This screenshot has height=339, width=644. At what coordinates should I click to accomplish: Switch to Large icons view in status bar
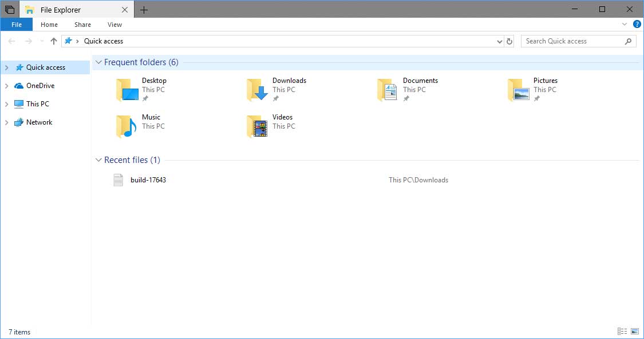pos(634,332)
